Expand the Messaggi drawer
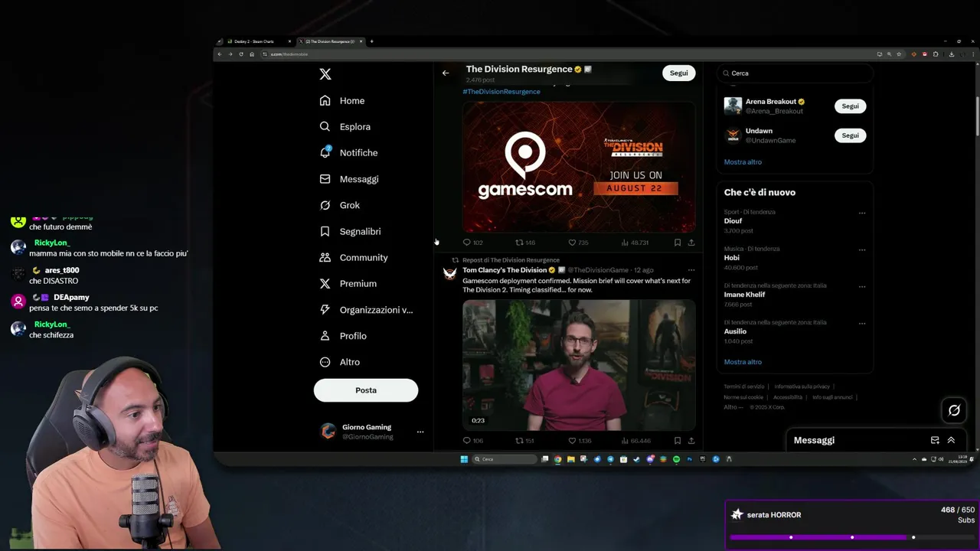 coord(951,440)
